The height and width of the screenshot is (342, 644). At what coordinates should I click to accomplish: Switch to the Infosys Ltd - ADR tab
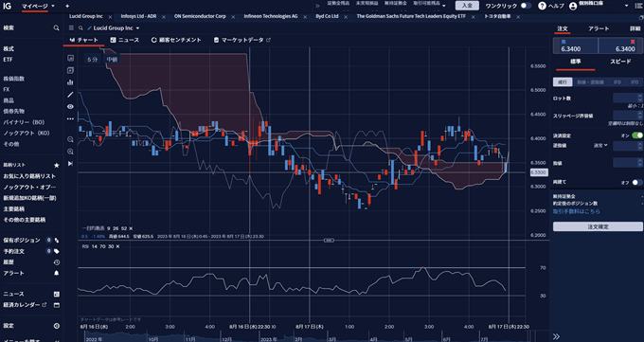(138, 16)
